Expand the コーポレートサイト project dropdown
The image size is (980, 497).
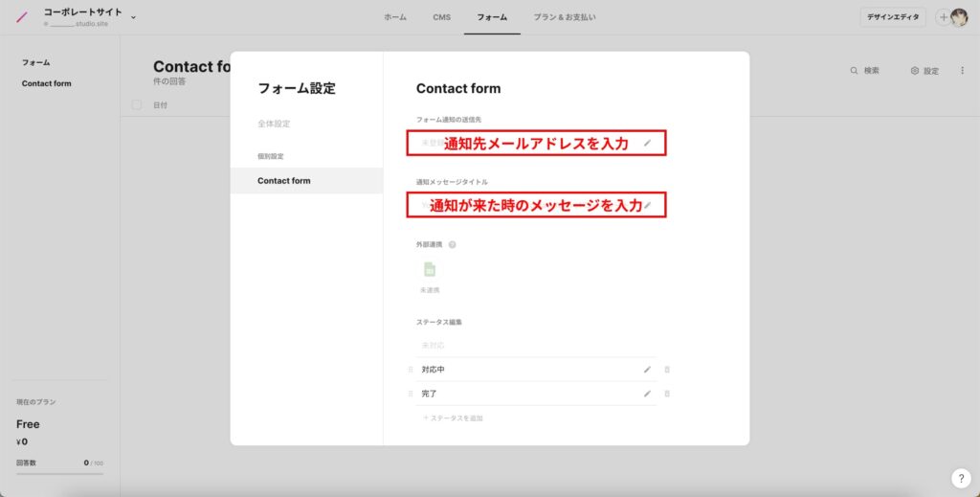point(133,17)
